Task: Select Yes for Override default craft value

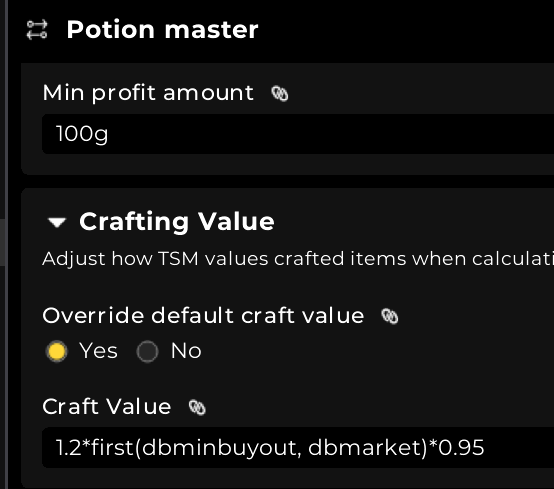Action: tap(57, 352)
